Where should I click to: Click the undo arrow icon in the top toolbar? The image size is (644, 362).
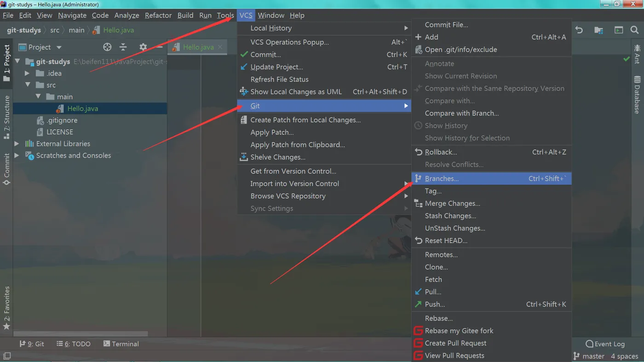(x=579, y=30)
